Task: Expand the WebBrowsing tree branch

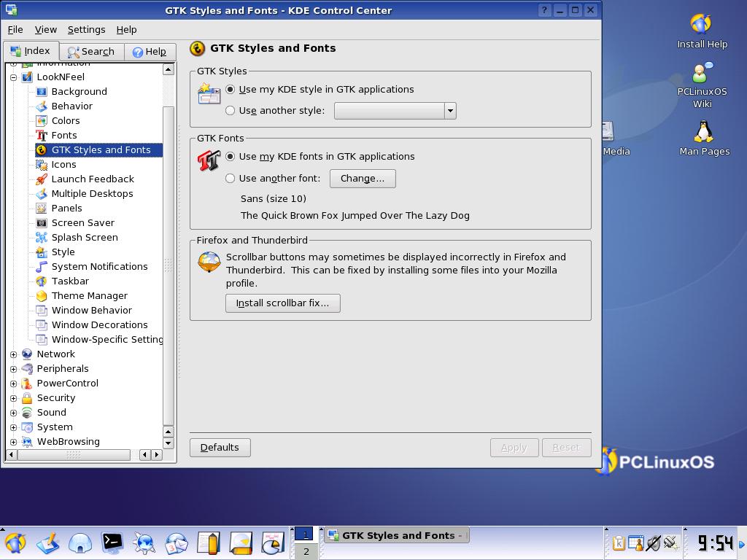Action: click(x=13, y=442)
